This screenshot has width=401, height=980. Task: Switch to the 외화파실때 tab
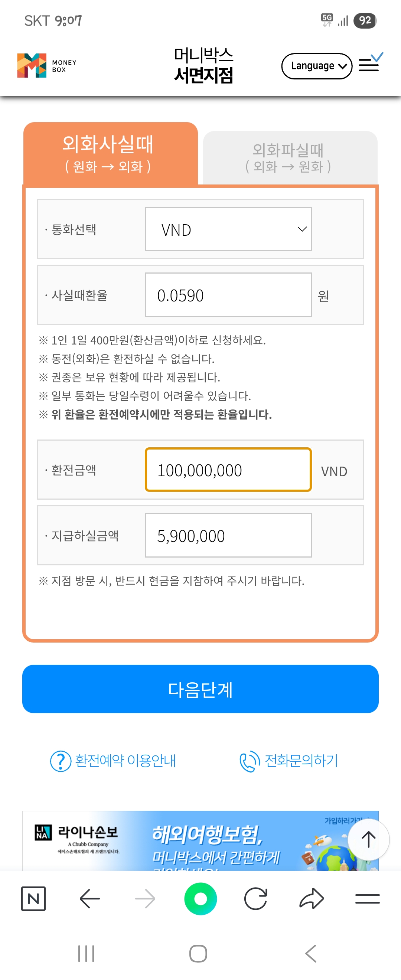[290, 157]
